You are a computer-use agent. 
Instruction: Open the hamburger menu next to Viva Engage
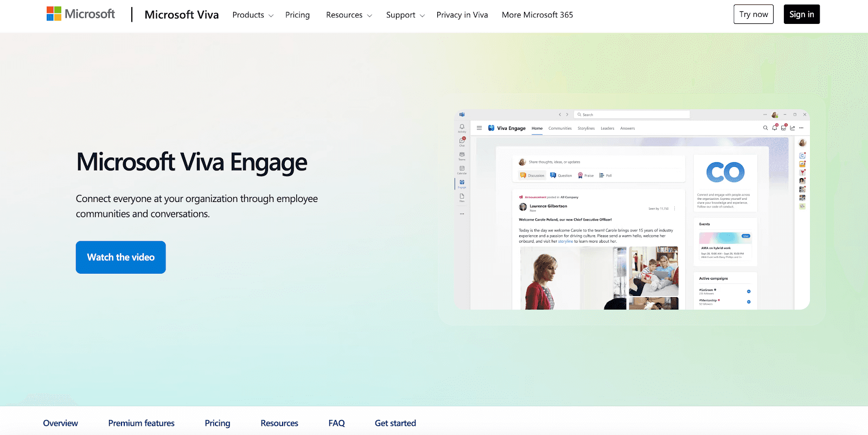479,128
